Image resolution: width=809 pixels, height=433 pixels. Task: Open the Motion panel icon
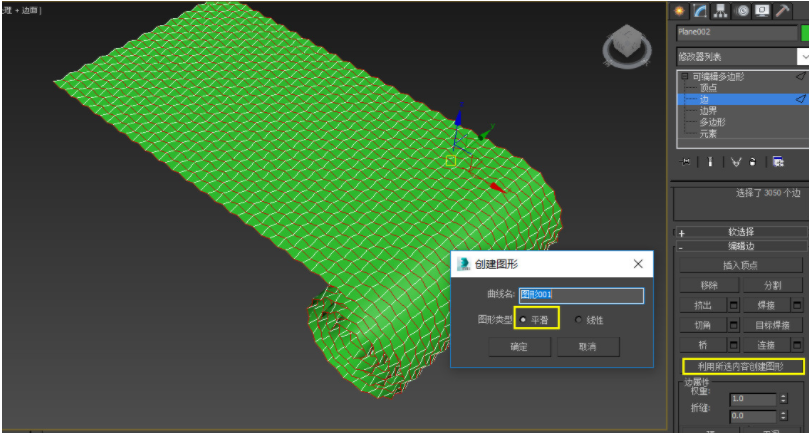pos(742,11)
